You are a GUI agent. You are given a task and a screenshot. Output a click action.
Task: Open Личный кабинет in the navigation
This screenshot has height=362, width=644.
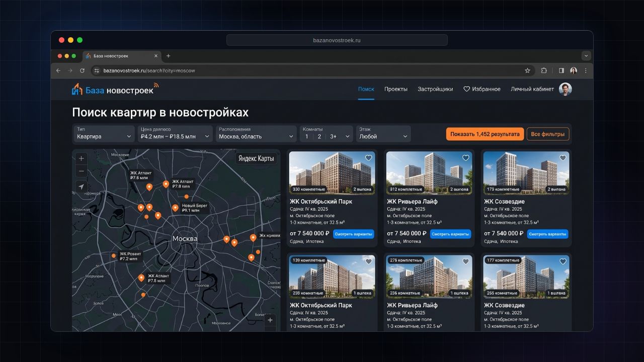(x=532, y=89)
